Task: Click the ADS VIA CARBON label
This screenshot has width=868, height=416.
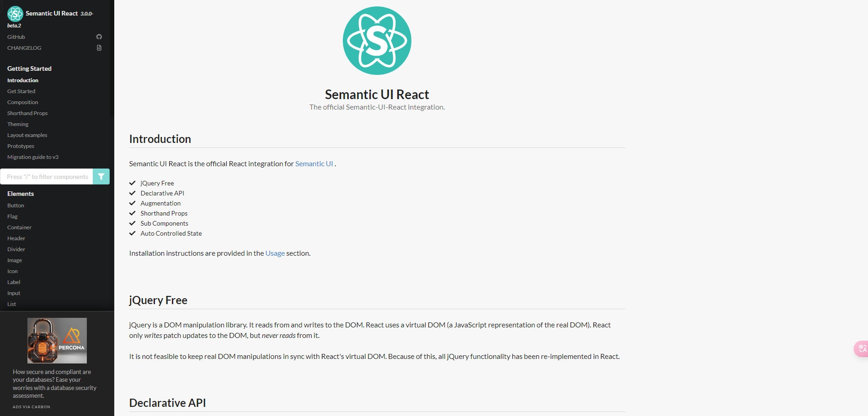Action: [31, 406]
